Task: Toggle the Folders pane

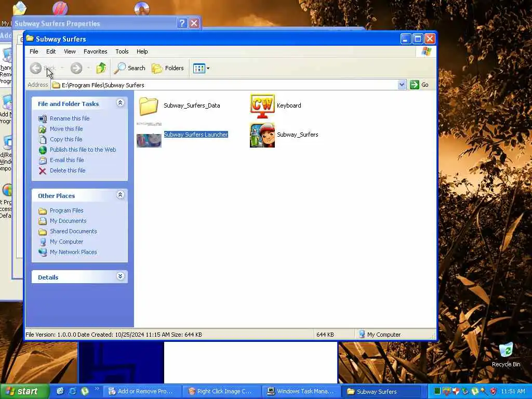Action: pos(168,68)
